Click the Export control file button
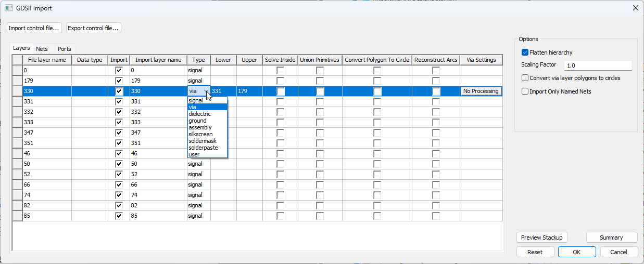 click(x=94, y=28)
